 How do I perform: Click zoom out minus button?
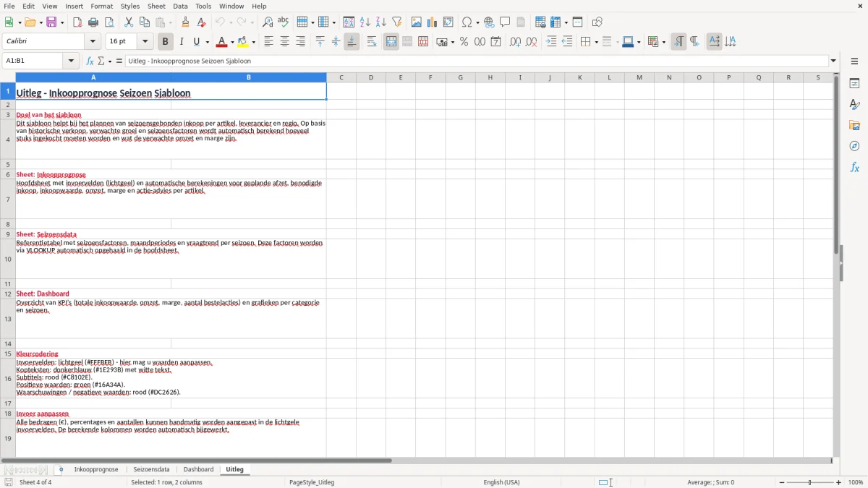(782, 482)
